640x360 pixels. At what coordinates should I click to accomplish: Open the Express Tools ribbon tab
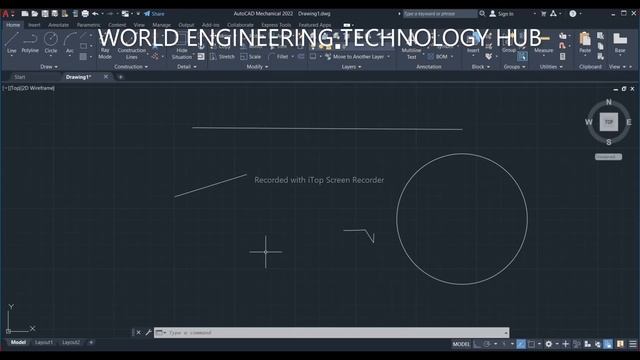(x=276, y=25)
